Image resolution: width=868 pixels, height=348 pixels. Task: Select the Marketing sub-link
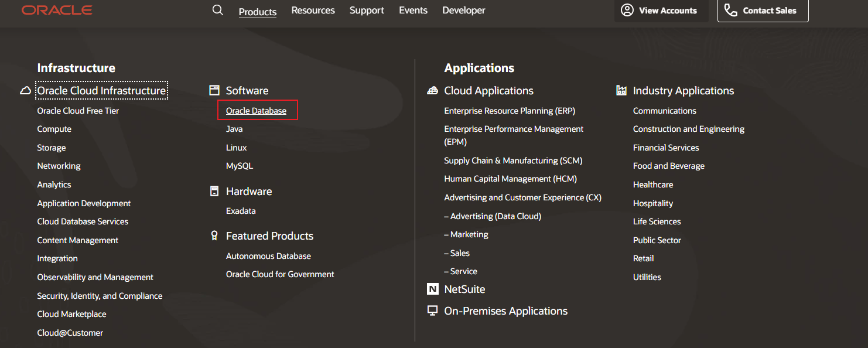pos(466,234)
